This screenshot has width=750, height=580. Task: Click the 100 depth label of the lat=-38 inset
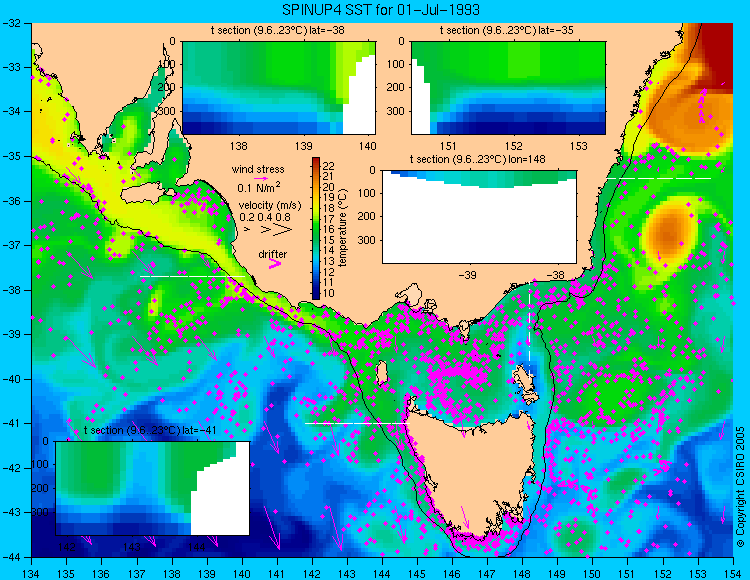[x=167, y=65]
